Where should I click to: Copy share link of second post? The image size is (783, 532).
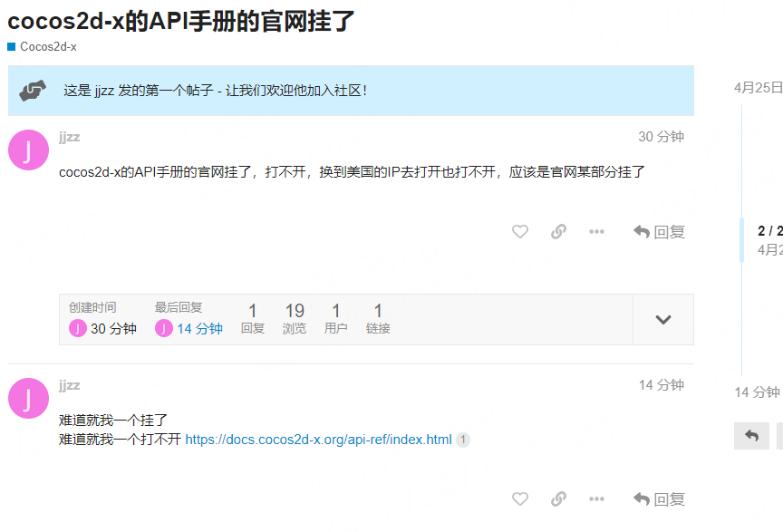pos(558,499)
